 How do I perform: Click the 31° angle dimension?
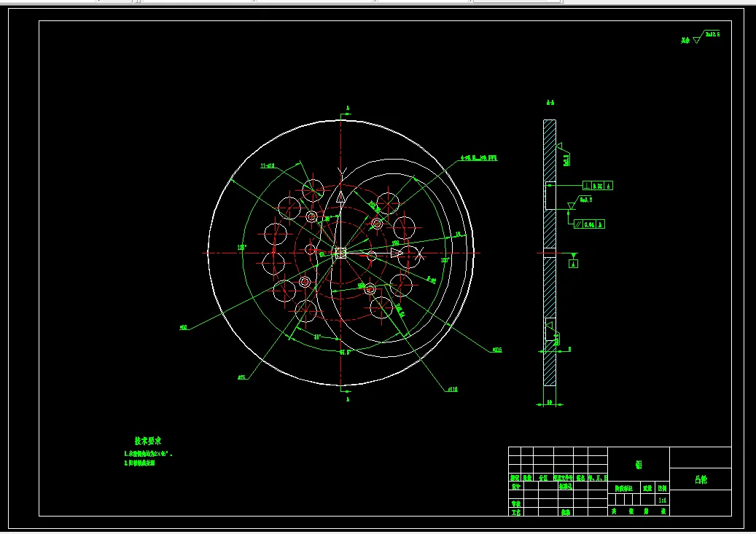click(x=317, y=337)
